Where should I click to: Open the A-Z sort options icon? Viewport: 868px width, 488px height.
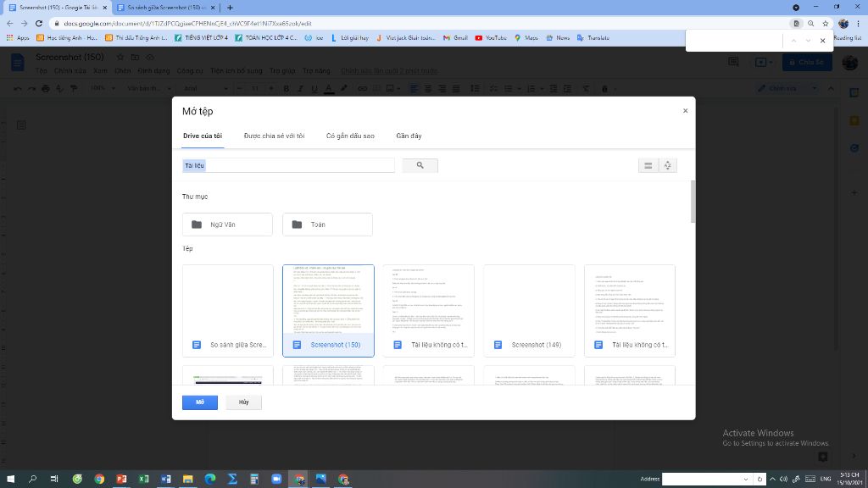668,165
